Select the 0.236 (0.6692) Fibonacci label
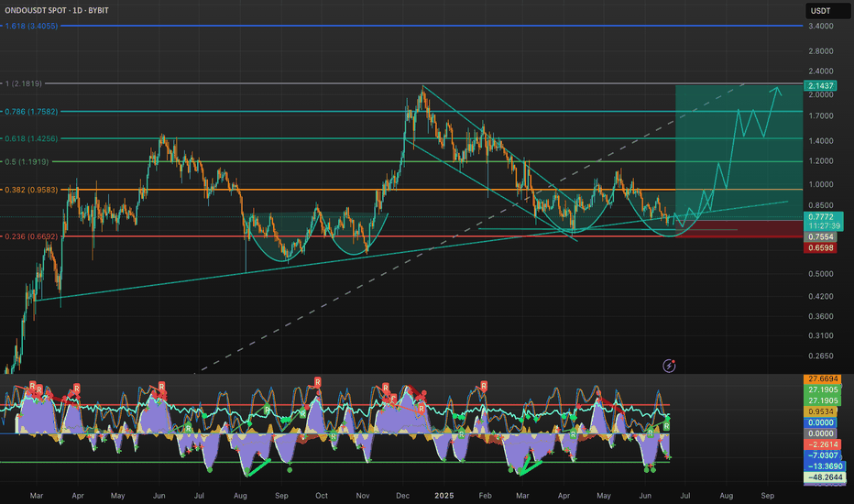The image size is (854, 504). (x=31, y=236)
